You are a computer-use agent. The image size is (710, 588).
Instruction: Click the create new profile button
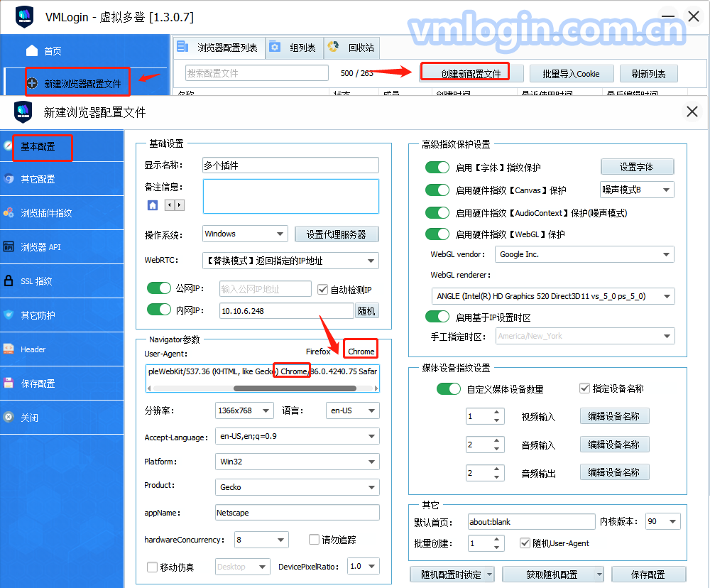click(471, 73)
